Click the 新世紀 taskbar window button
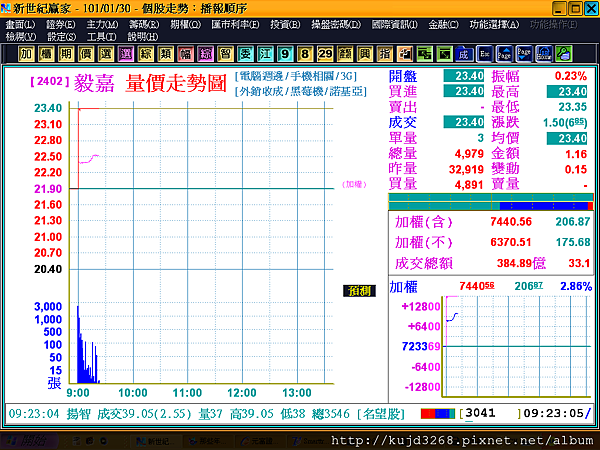Screen dimensions: 600x450 [x=154, y=441]
